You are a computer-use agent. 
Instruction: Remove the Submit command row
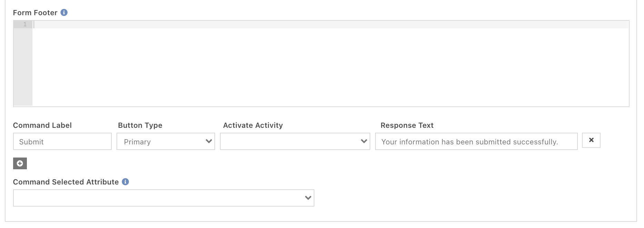(591, 140)
